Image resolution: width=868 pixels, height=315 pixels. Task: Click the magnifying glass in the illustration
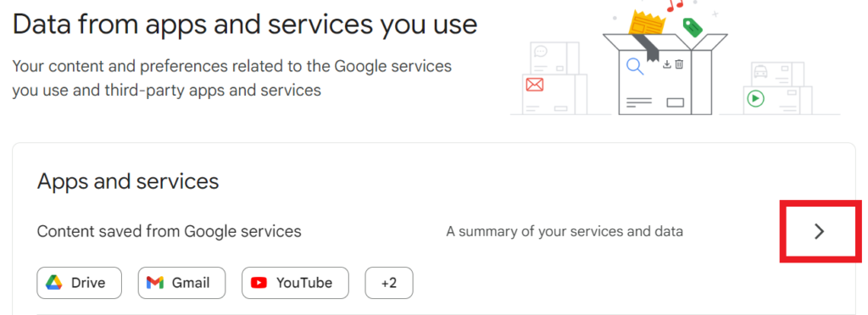coord(635,67)
